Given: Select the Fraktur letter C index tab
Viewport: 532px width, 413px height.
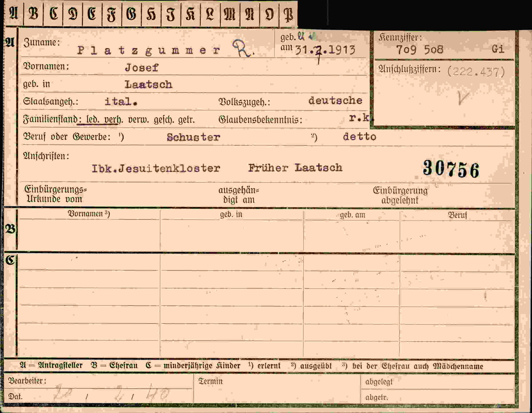Looking at the screenshot, I should coord(53,14).
